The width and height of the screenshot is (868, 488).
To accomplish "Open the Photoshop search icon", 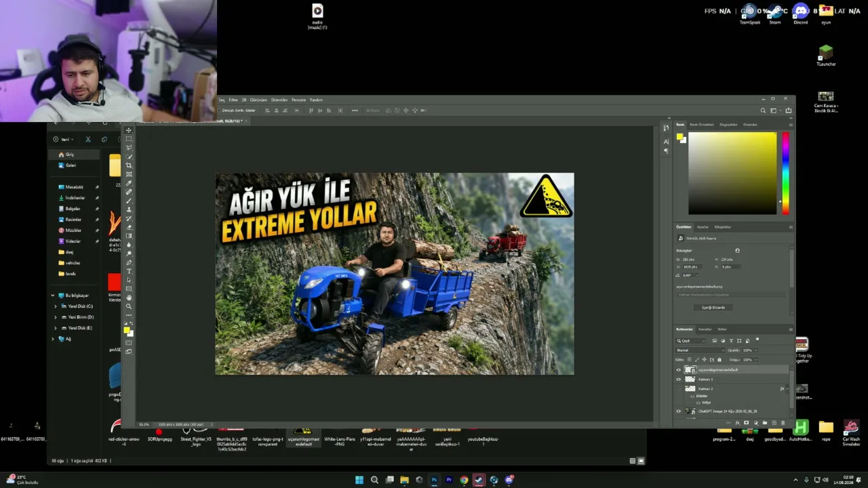I will (x=763, y=110).
